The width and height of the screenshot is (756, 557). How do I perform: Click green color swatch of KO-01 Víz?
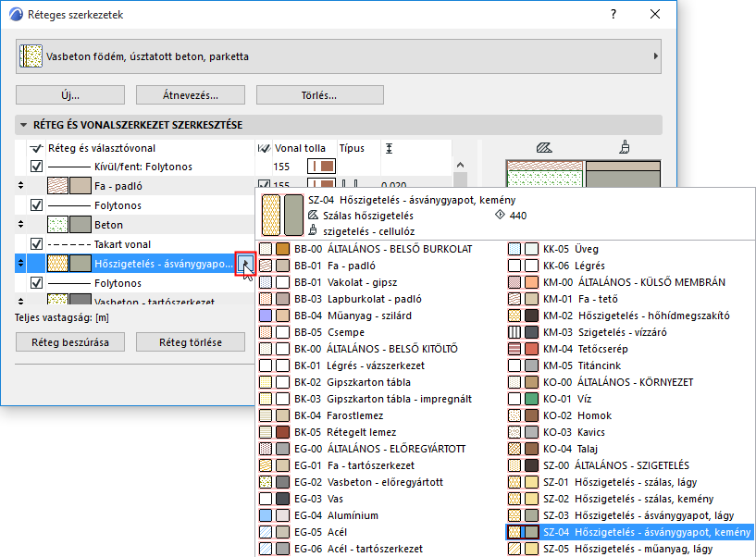[531, 399]
